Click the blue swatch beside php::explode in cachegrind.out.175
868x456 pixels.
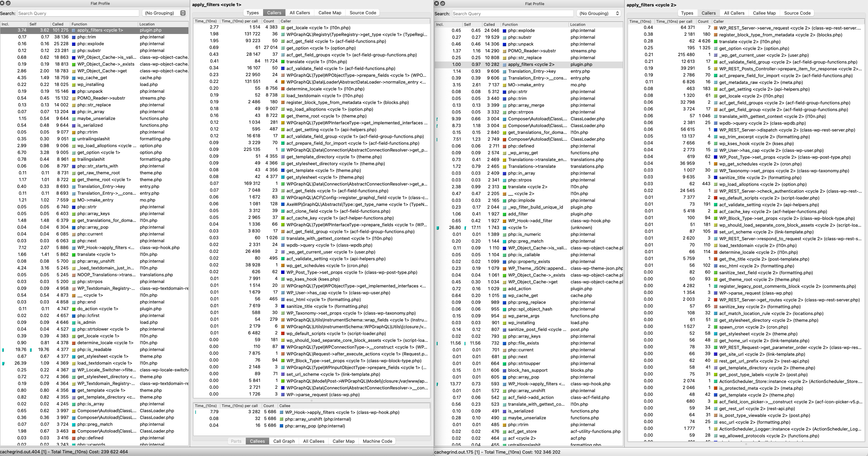coord(505,31)
